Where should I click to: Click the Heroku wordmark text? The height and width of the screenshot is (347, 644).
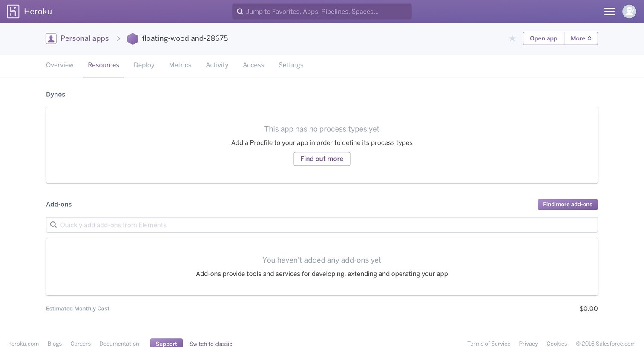click(38, 12)
